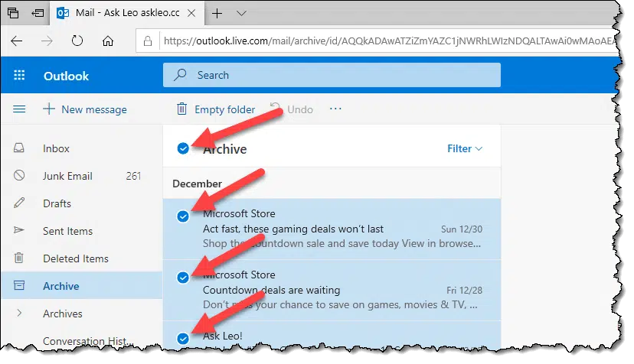Open the tab list chevron in title bar
This screenshot has height=364, width=634.
pyautogui.click(x=241, y=13)
